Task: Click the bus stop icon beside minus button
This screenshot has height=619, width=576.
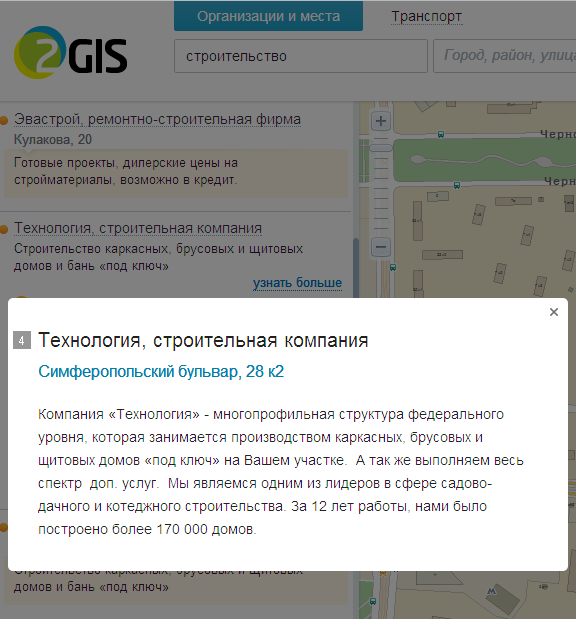Action: [x=393, y=267]
